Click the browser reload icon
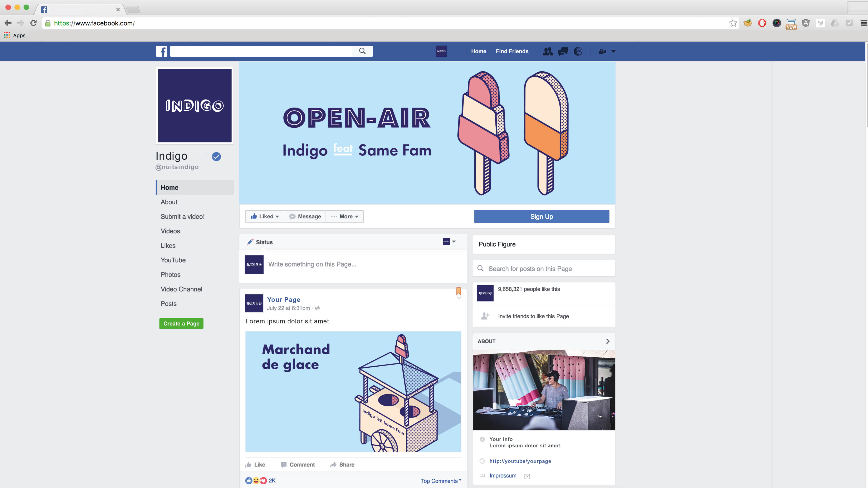The height and width of the screenshot is (488, 868). [33, 23]
